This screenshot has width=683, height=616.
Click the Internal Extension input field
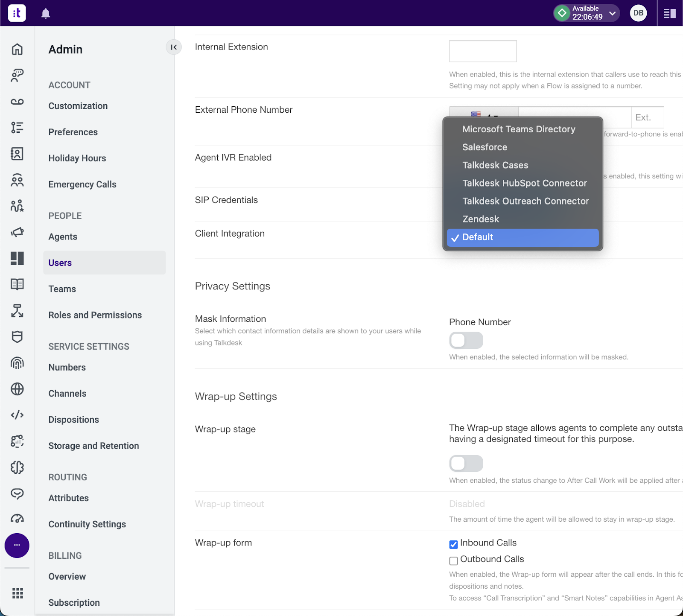coord(483,51)
